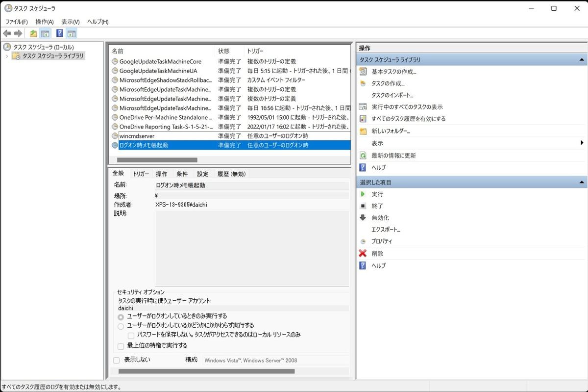This screenshot has width=588, height=392.
Task: Click 最新の情報に更新 refresh icon
Action: pos(363,156)
